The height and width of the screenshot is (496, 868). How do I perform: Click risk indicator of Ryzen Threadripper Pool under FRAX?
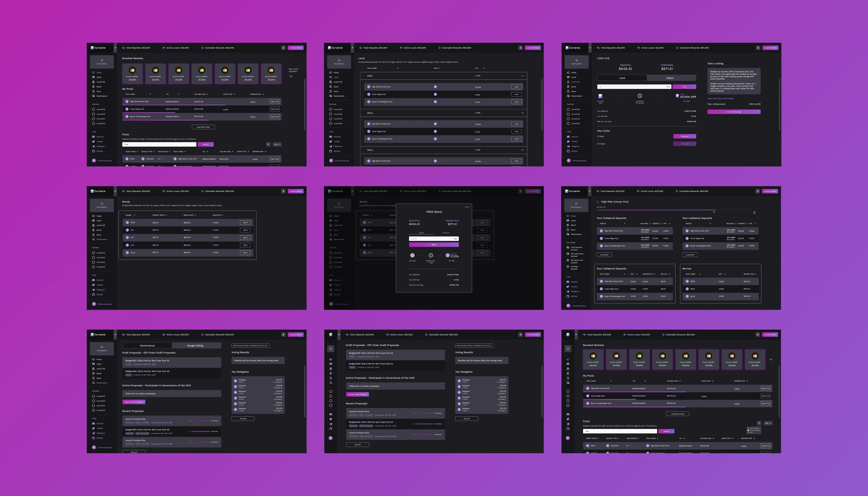(x=435, y=101)
